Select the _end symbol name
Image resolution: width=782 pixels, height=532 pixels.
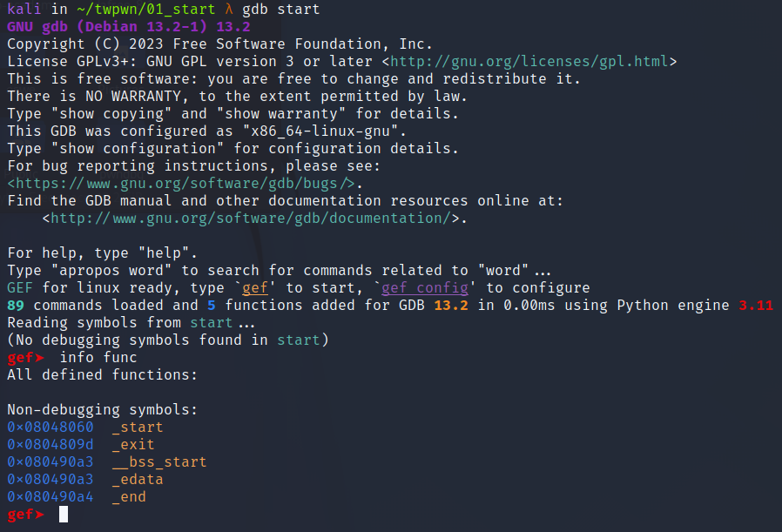tap(129, 497)
